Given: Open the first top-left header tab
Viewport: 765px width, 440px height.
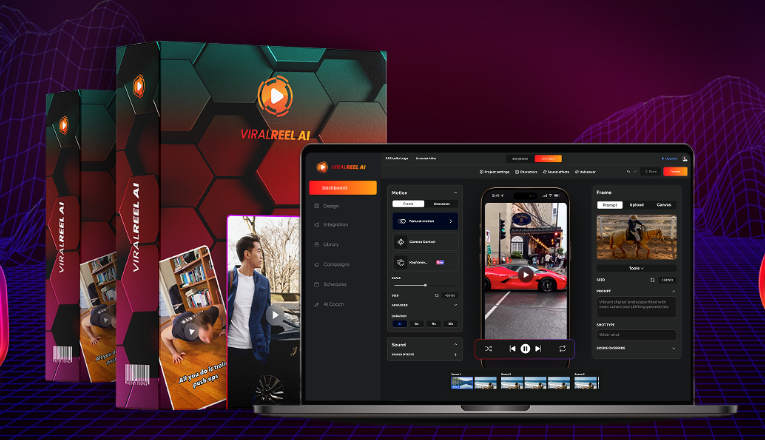Looking at the screenshot, I should [x=397, y=159].
